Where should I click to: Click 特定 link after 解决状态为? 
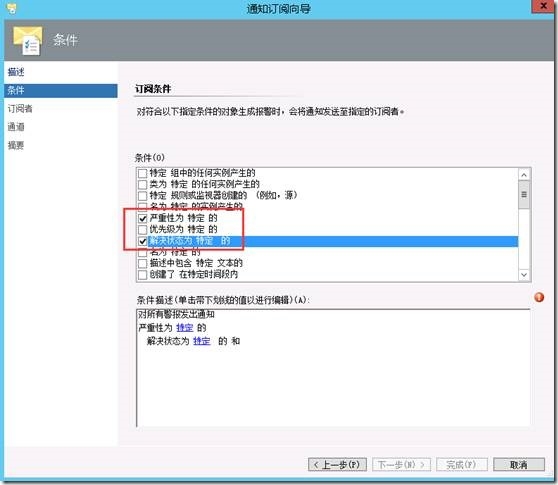click(x=201, y=341)
